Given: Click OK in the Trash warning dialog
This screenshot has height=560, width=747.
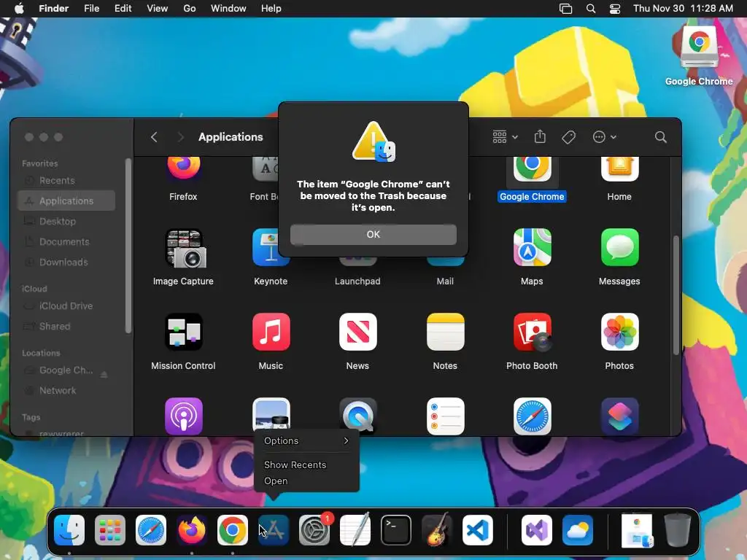Looking at the screenshot, I should click(373, 234).
